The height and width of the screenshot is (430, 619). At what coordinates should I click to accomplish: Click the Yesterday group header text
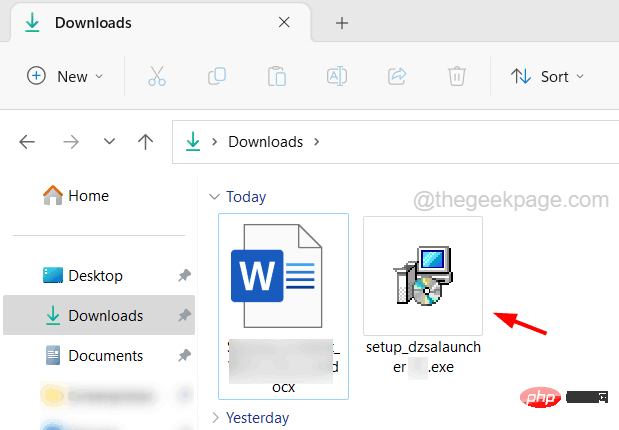coord(257,418)
